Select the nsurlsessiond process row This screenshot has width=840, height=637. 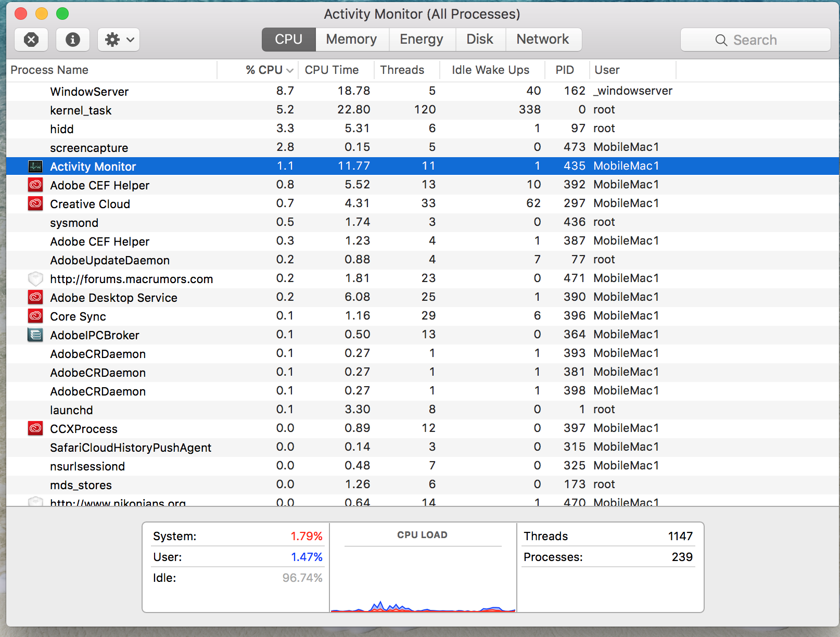[x=423, y=466]
